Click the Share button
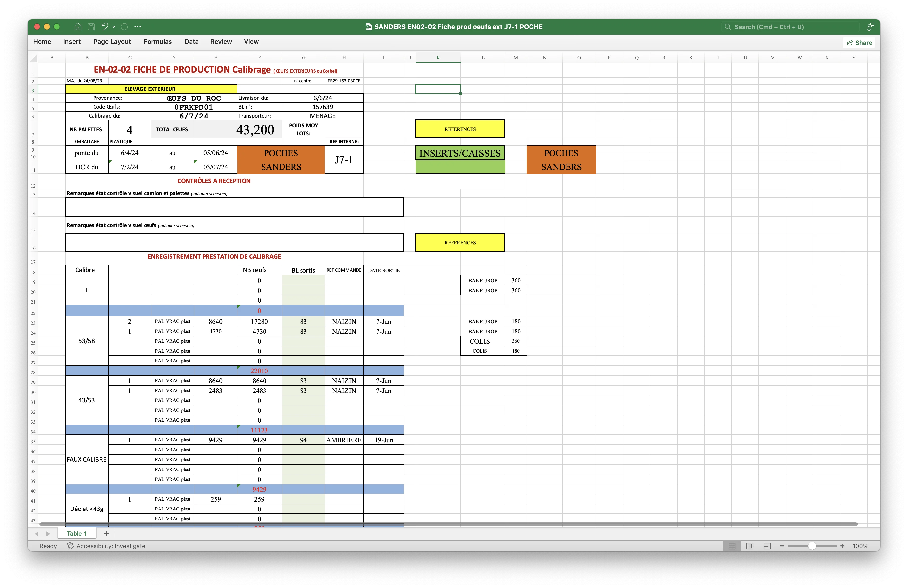This screenshot has width=908, height=588. point(859,42)
